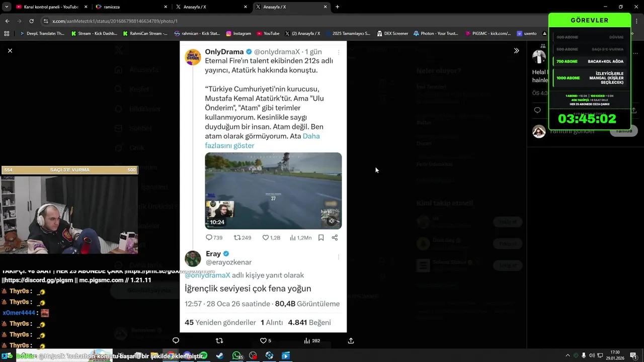The image size is (644, 362).
Task: Open view analytics showing 282
Action: pos(311,340)
